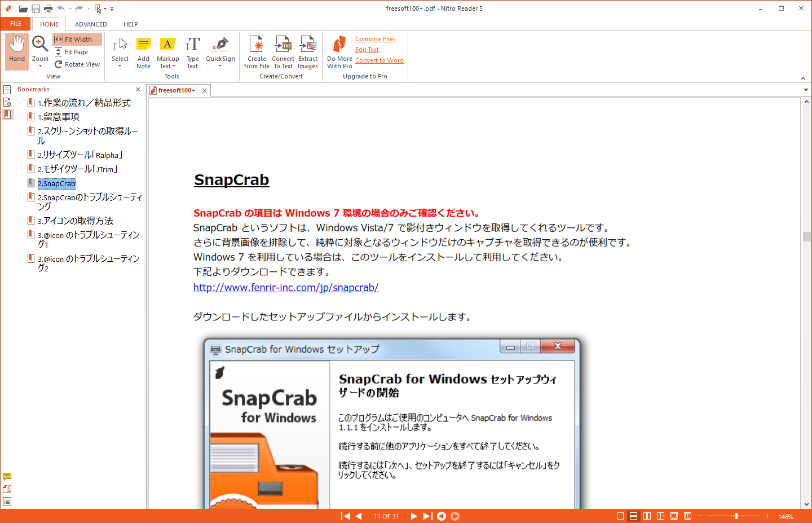812x523 pixels.
Task: Click Do More With Pro
Action: click(x=339, y=52)
